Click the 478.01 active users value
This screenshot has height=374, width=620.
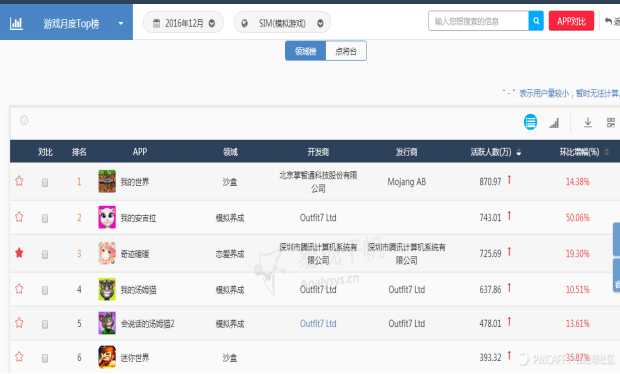click(490, 324)
